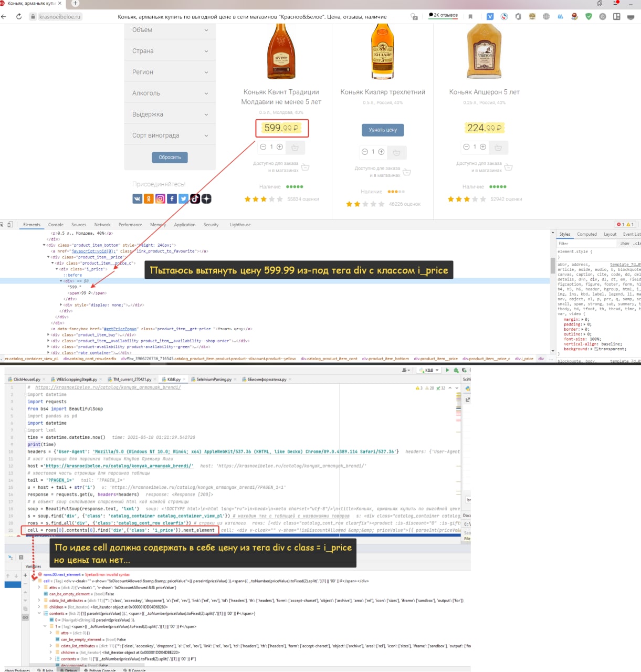Viewport: 641px width, 672px height.
Task: Expand the Страна filter
Action: click(x=170, y=51)
